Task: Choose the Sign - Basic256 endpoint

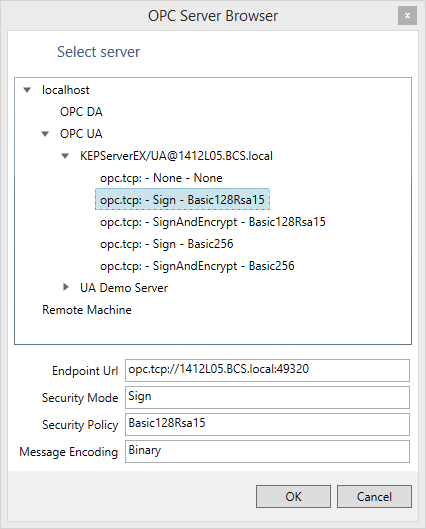Action: click(x=167, y=244)
